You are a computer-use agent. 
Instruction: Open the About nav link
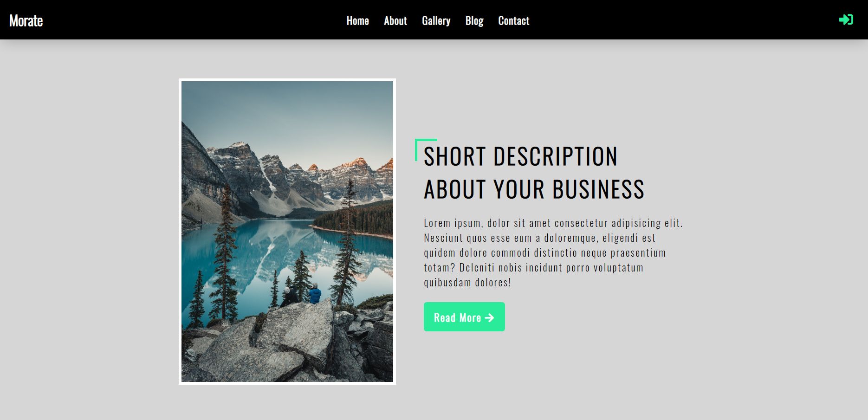tap(395, 21)
